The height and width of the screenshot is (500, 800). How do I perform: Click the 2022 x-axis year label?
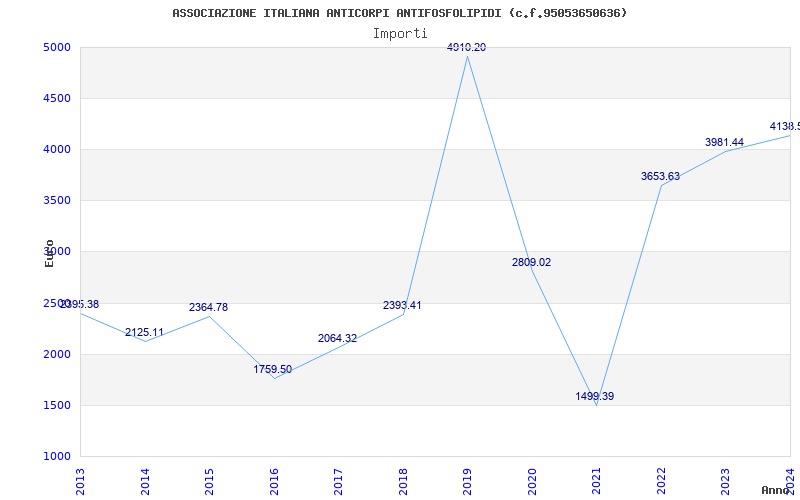pyautogui.click(x=661, y=482)
